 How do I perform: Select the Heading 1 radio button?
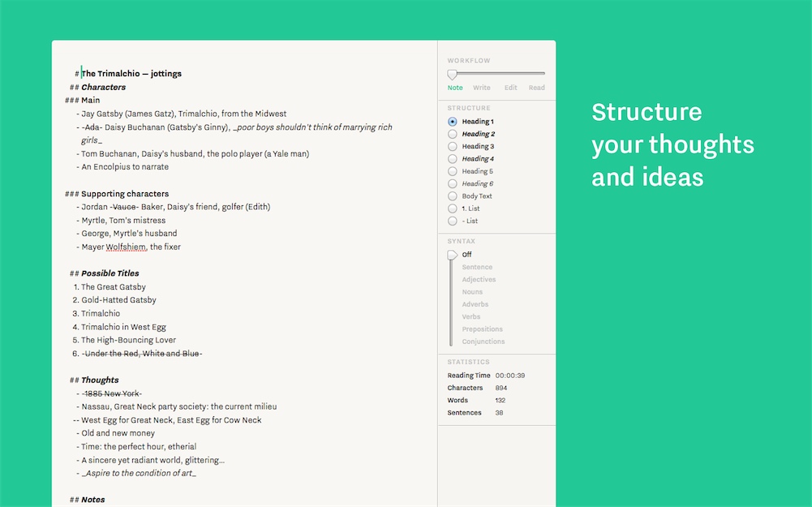[452, 122]
